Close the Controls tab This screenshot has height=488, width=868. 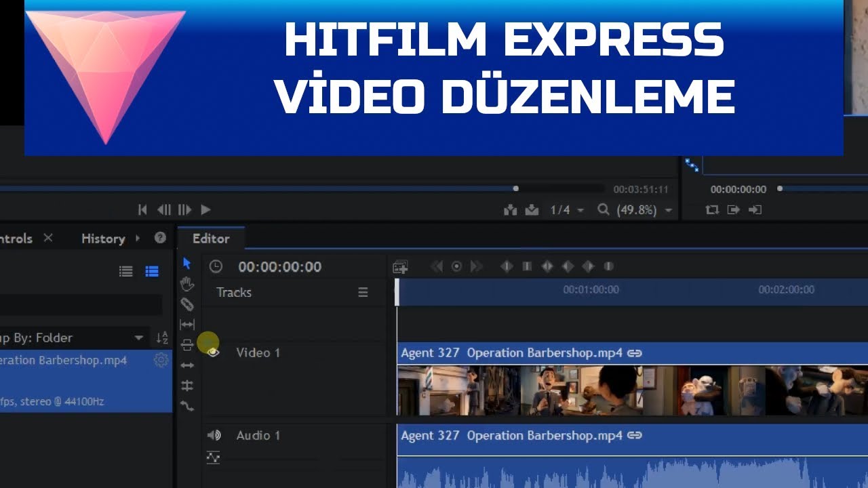coord(48,238)
